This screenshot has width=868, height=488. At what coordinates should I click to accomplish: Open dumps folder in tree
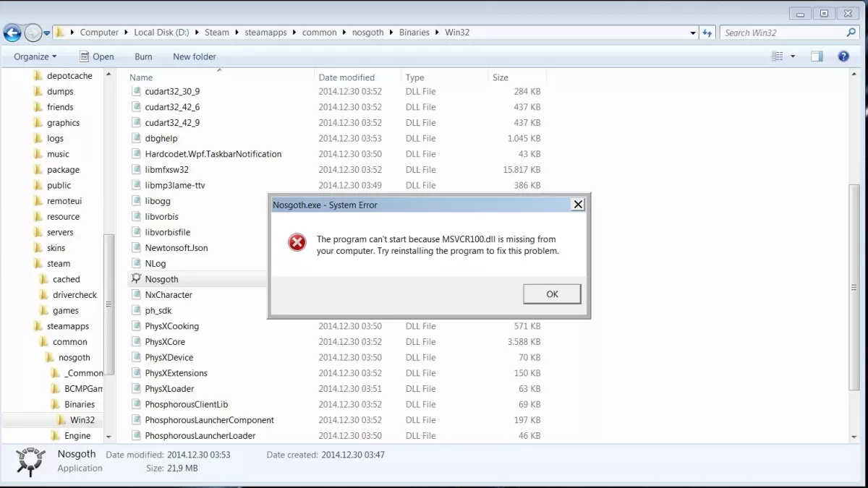pyautogui.click(x=60, y=92)
